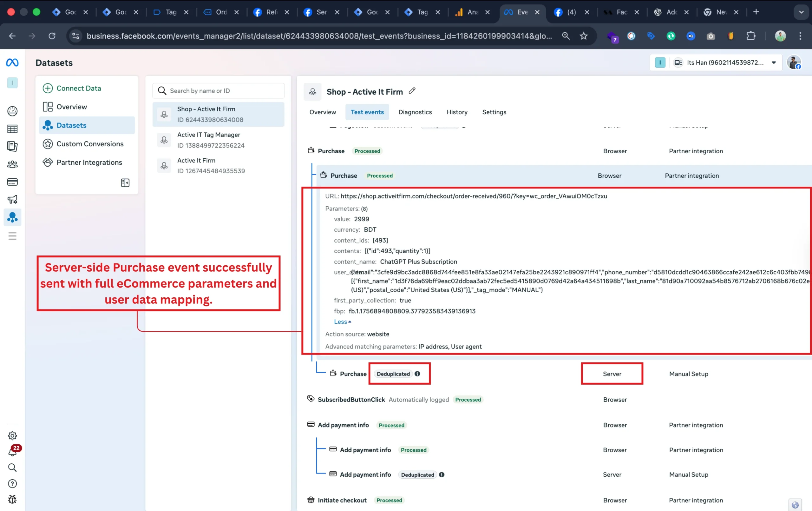The image size is (812, 511).
Task: Open the All tools hamburger menu
Action: tap(12, 236)
